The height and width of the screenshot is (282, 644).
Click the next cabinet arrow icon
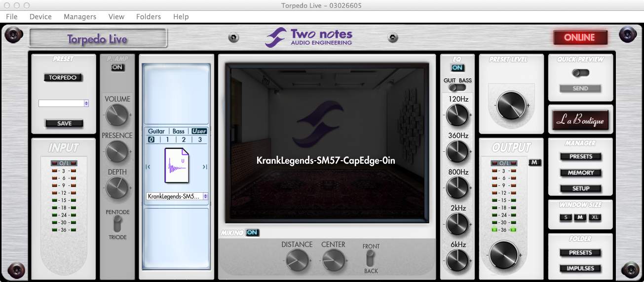205,167
